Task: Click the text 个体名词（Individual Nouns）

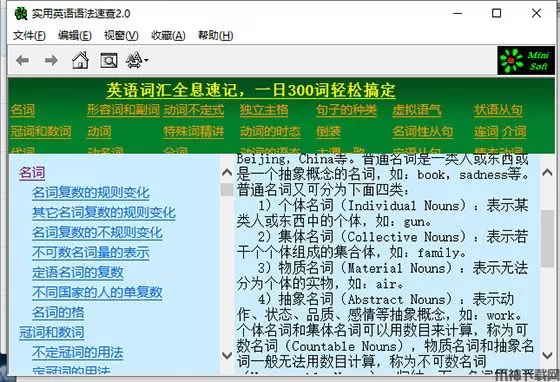Action: click(x=372, y=206)
